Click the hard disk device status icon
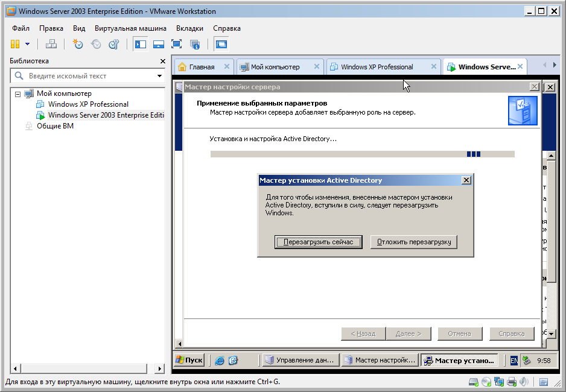566x392 pixels. click(x=473, y=382)
